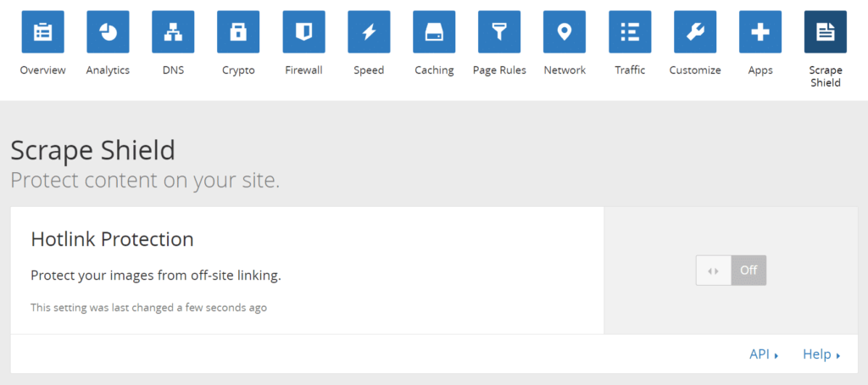Expand the Help section
This screenshot has width=868, height=385.
(x=821, y=354)
